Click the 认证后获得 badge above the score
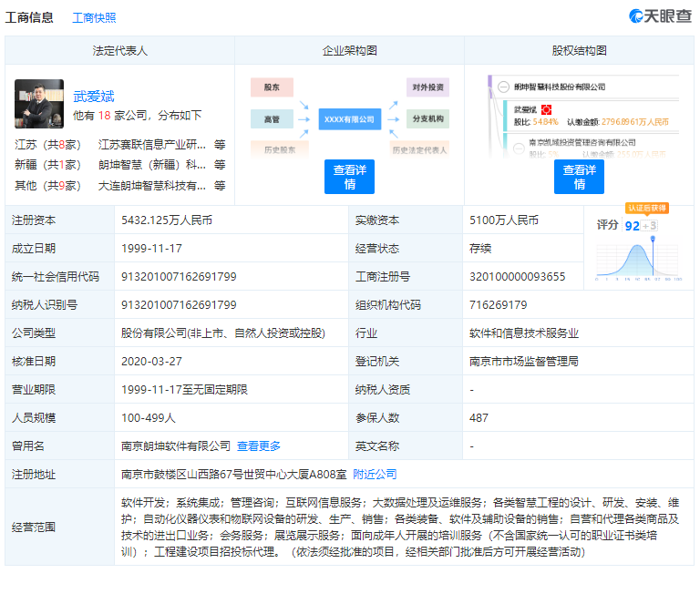 click(647, 209)
